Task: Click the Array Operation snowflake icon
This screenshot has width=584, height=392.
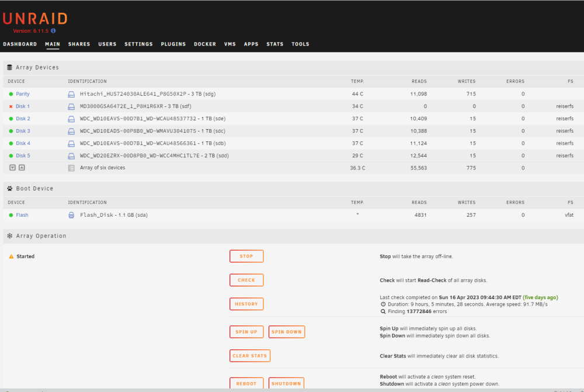Action: click(x=10, y=236)
